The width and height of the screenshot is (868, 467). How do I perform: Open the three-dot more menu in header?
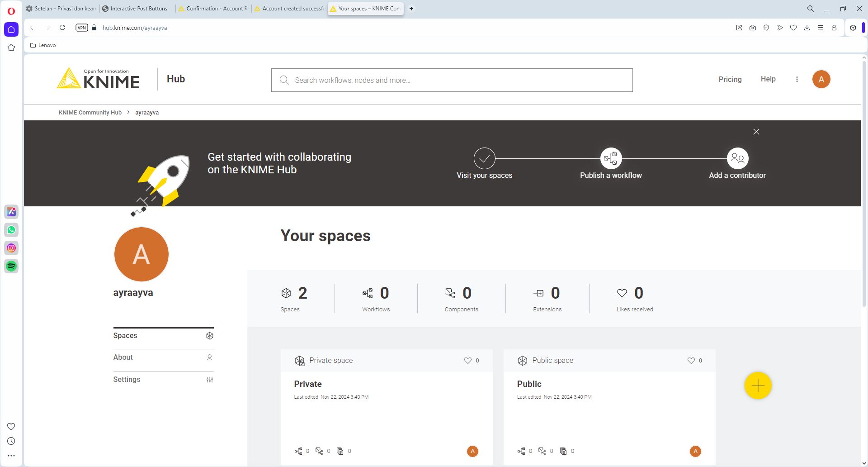797,79
